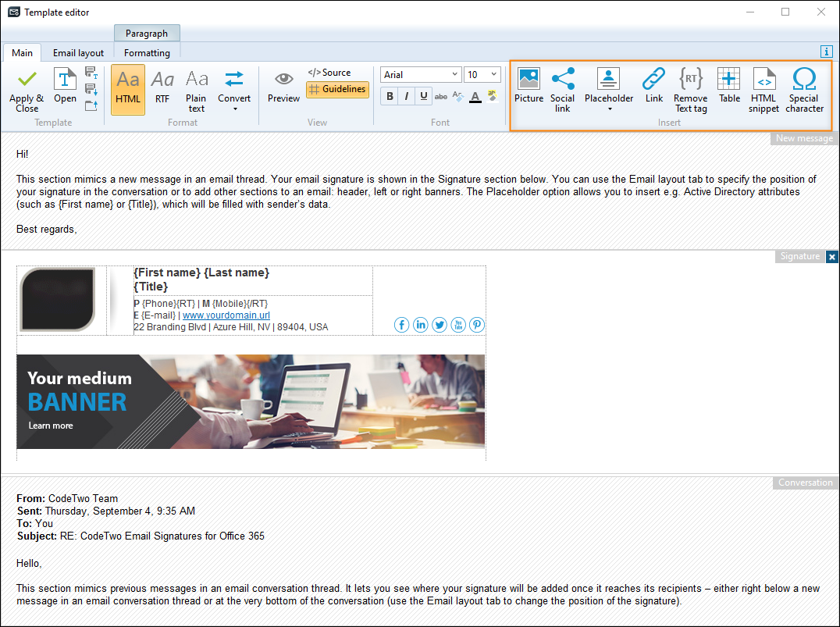
Task: Select the dark logo image in signature
Action: tap(57, 300)
